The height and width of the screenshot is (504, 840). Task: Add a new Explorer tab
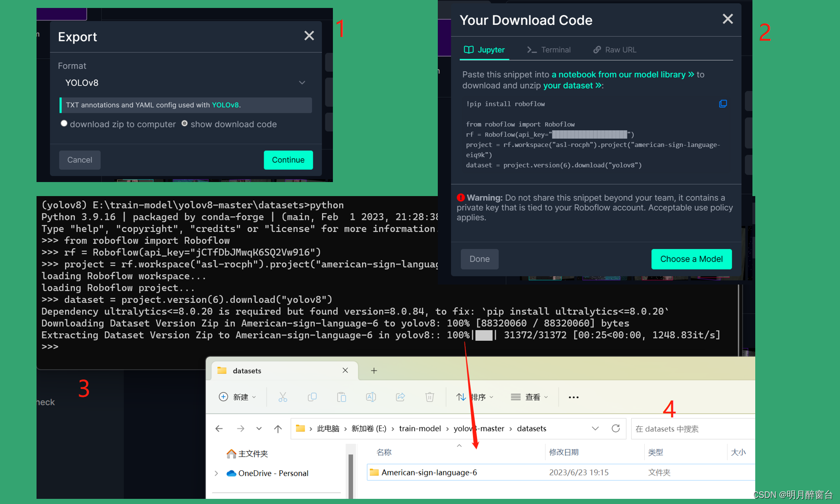(374, 371)
